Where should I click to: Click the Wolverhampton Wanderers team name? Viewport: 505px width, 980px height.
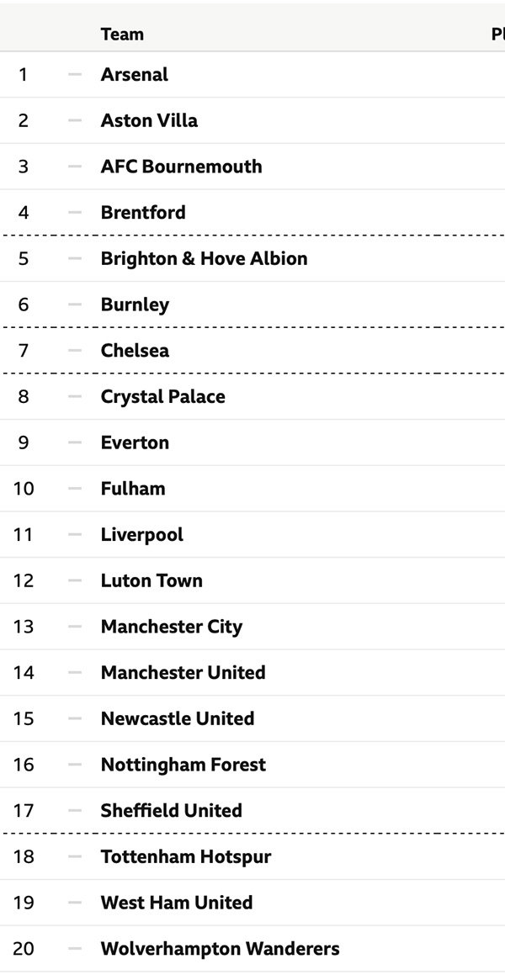220,949
